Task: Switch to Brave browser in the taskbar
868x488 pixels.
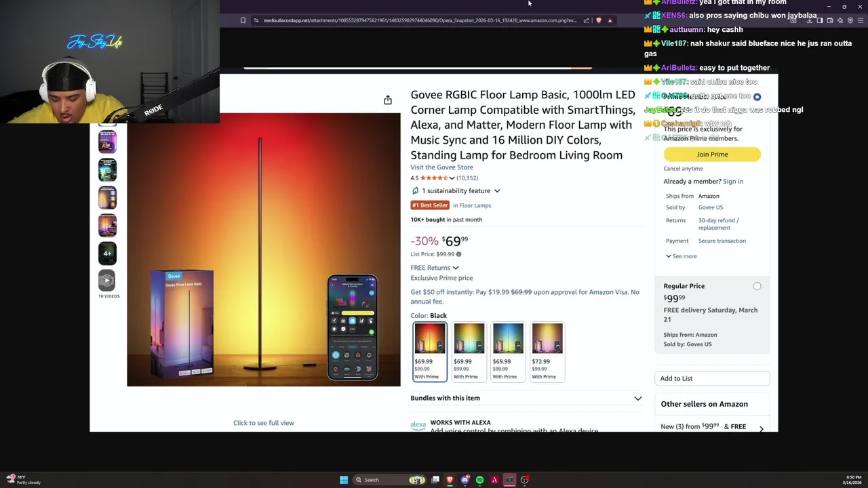Action: coord(450,480)
